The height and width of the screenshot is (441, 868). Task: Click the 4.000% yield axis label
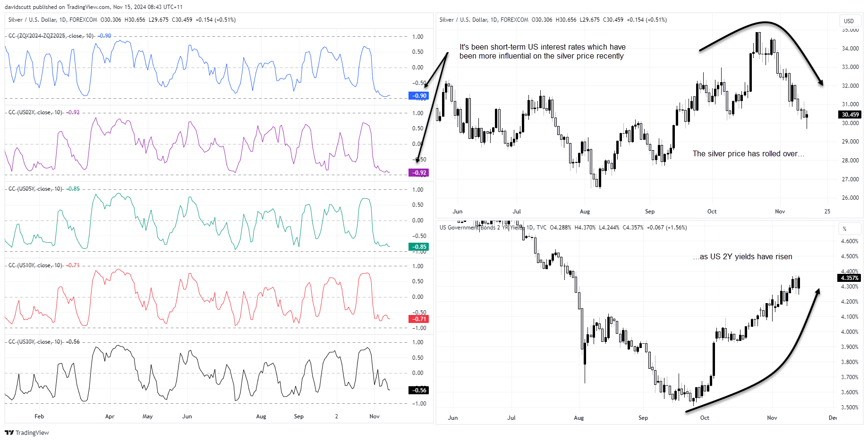coord(850,332)
